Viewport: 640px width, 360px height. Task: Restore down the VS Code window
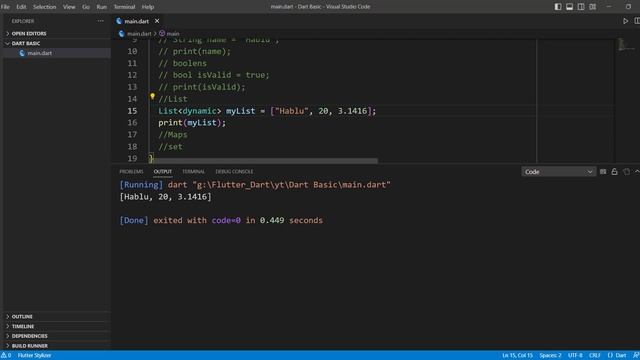[x=628, y=7]
